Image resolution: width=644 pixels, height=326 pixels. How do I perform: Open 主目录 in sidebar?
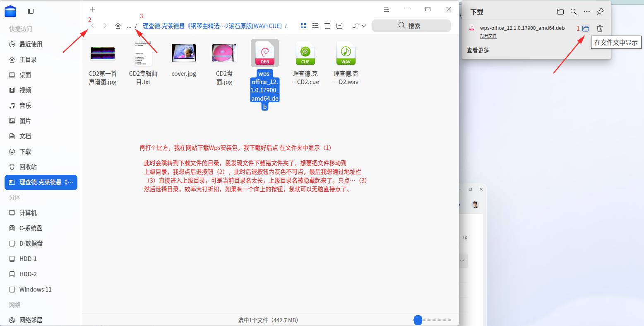[41, 60]
